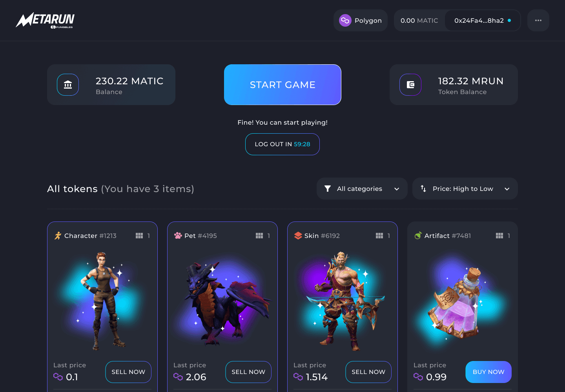Click SELL NOW on Skin #6192

[x=368, y=372]
